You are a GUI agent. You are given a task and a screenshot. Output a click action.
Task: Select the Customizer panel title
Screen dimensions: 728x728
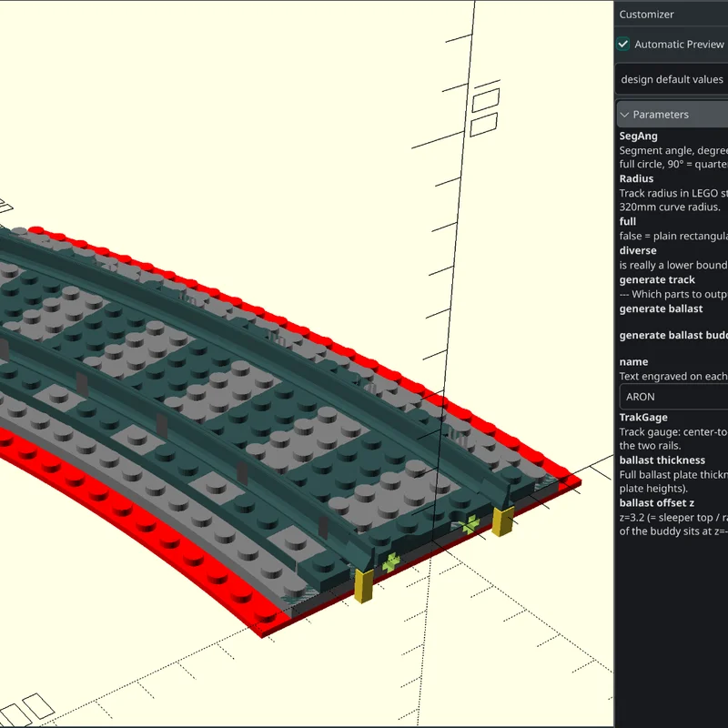coord(646,15)
